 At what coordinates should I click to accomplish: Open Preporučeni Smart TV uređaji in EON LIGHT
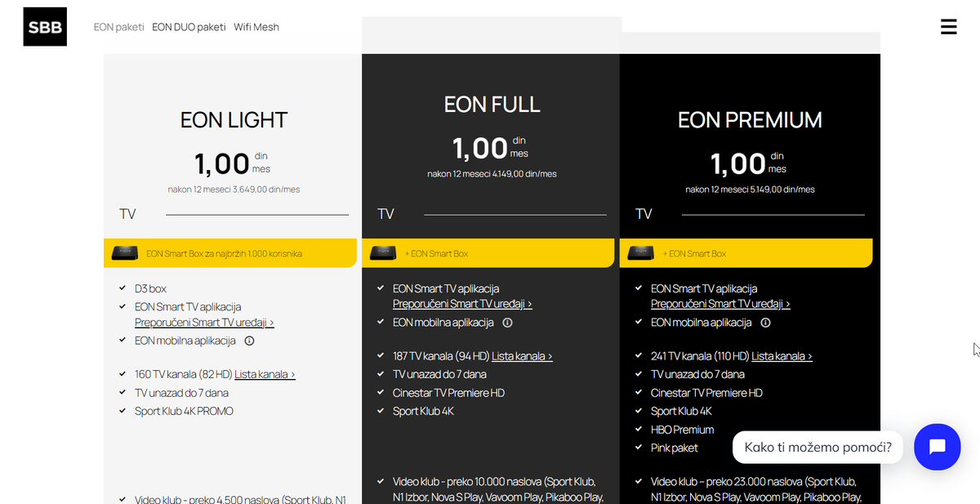point(204,323)
